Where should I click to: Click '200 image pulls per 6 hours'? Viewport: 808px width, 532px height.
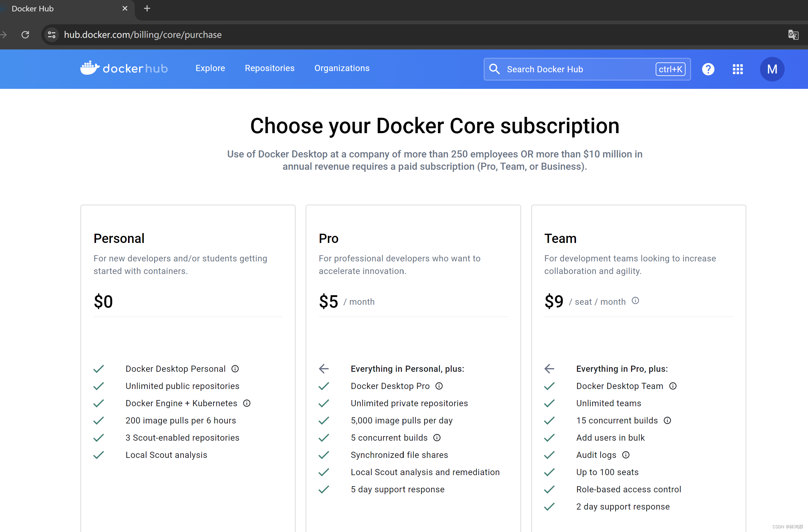(181, 420)
